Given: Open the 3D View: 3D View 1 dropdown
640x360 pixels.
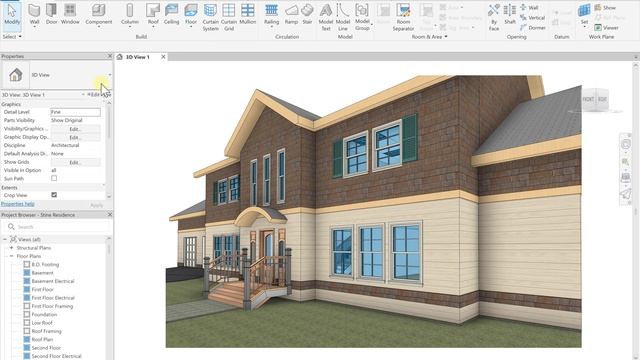Looking at the screenshot, I should click(83, 95).
